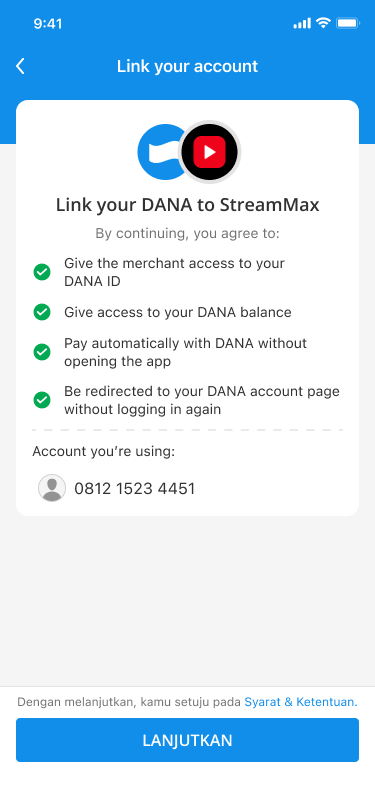The width and height of the screenshot is (375, 812).
Task: Tap the LANJUTKAN button
Action: point(188,740)
